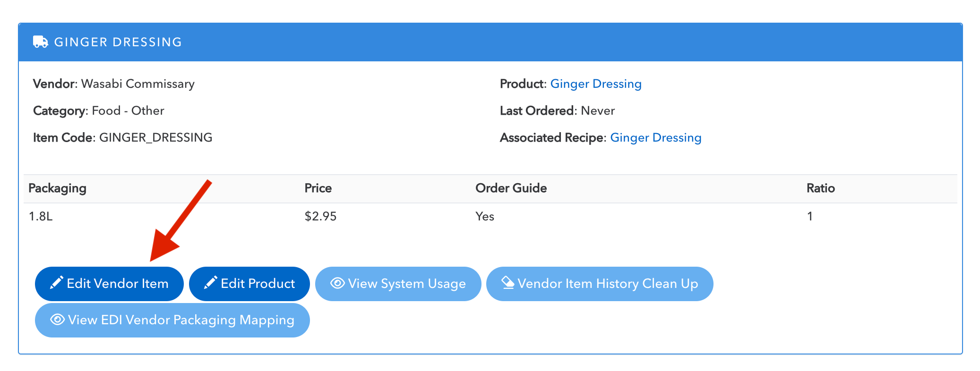
Task: Click the truck icon beside Ginger Dressing header
Action: tap(41, 42)
